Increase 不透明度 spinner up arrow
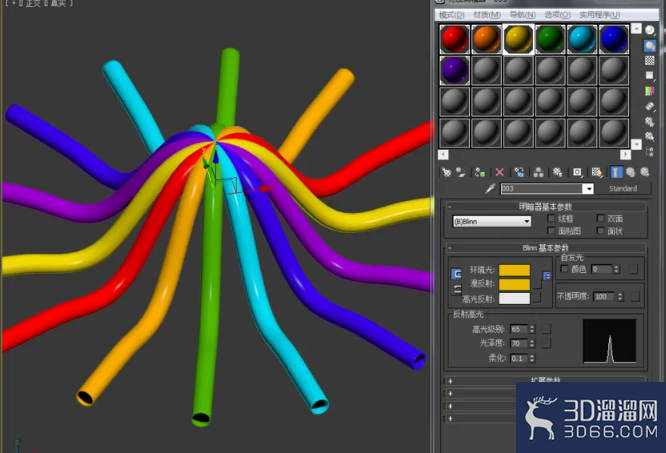 (620, 294)
